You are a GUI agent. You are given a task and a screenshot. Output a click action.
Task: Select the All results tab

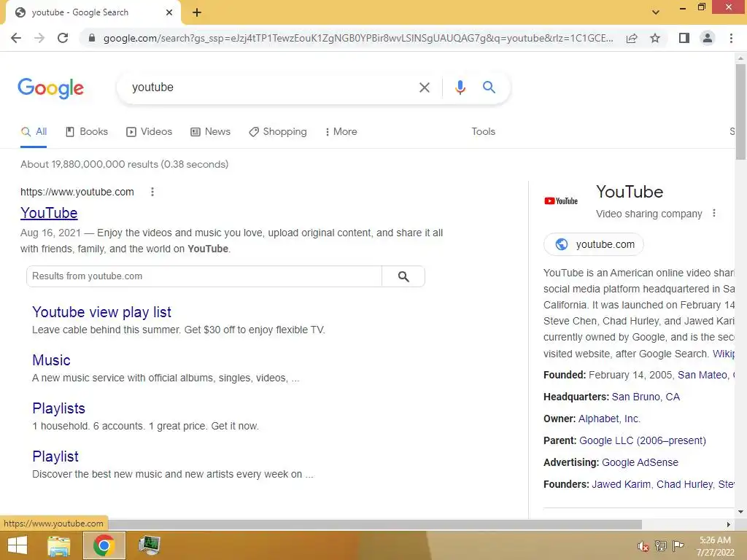(x=34, y=132)
